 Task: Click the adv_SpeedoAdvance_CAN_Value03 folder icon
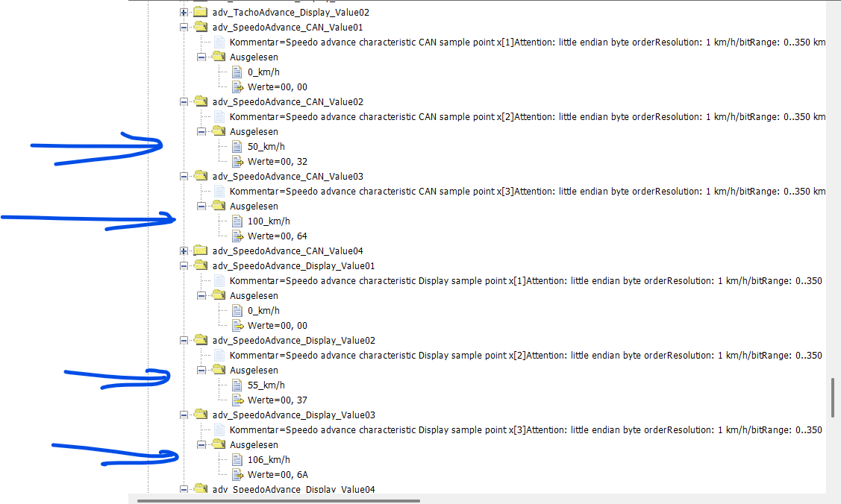click(201, 177)
